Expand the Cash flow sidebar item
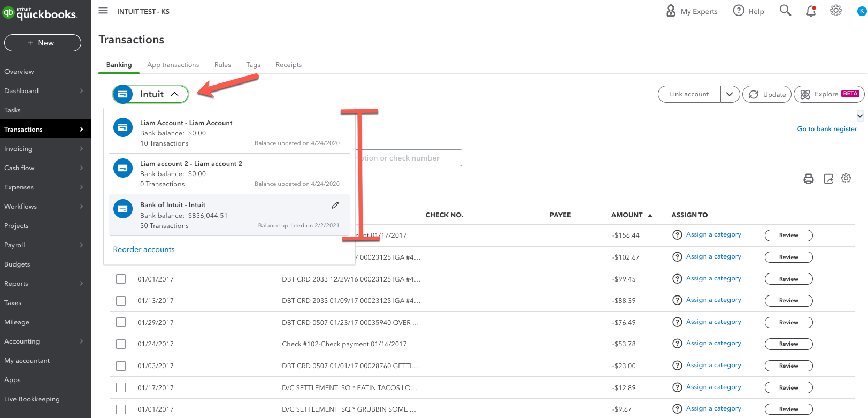Viewport: 868px width, 418px height. [x=81, y=168]
